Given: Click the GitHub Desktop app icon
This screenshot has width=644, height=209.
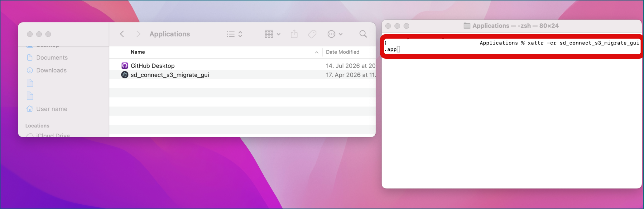Looking at the screenshot, I should [x=125, y=66].
